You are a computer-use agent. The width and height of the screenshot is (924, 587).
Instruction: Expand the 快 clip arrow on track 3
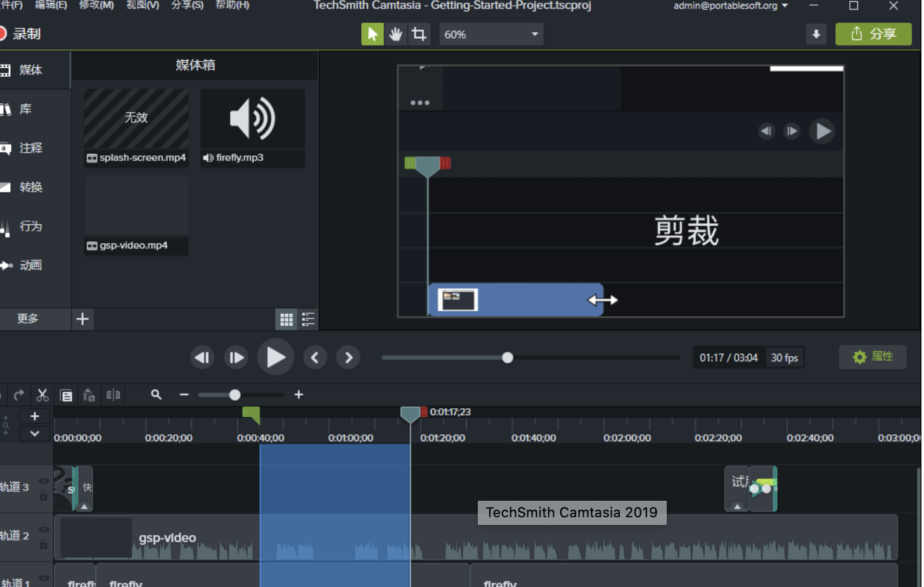click(84, 506)
